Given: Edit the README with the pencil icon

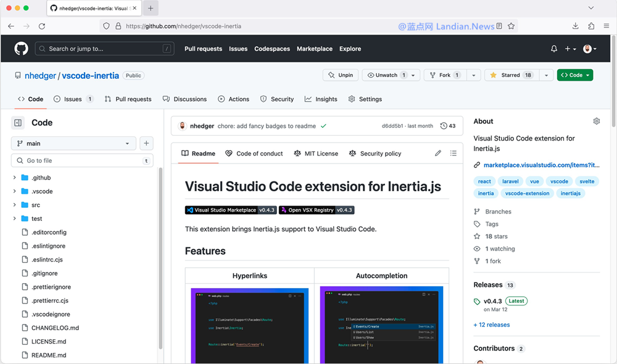Looking at the screenshot, I should click(x=438, y=153).
